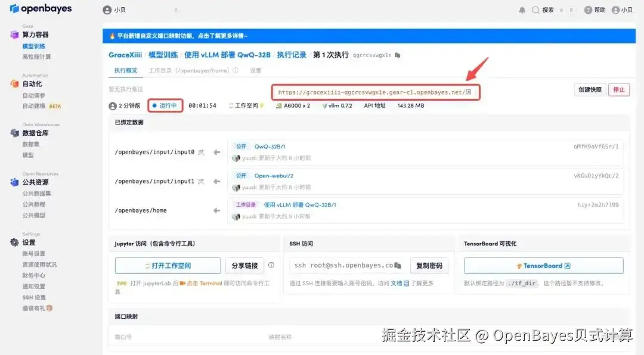Viewport: 644px width, 355px height.
Task: Click the vllm 0.7.2 image icon
Action: 324,106
